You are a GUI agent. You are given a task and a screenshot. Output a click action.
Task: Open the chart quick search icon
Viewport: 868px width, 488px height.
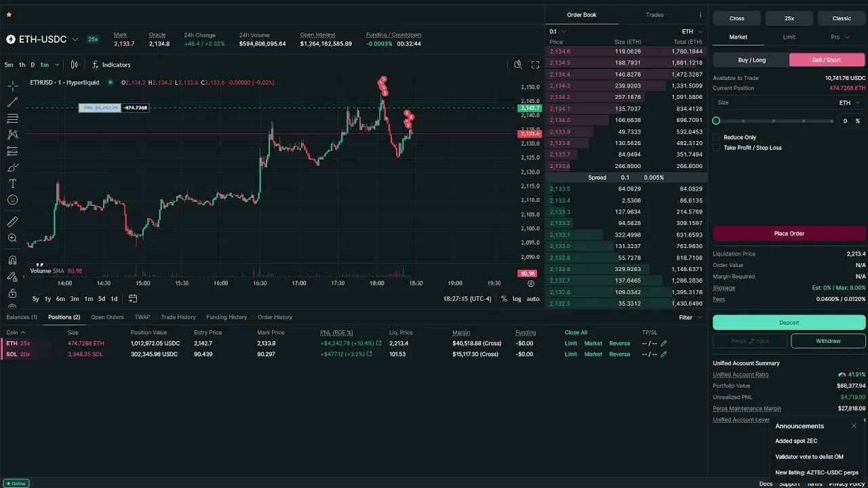point(517,64)
